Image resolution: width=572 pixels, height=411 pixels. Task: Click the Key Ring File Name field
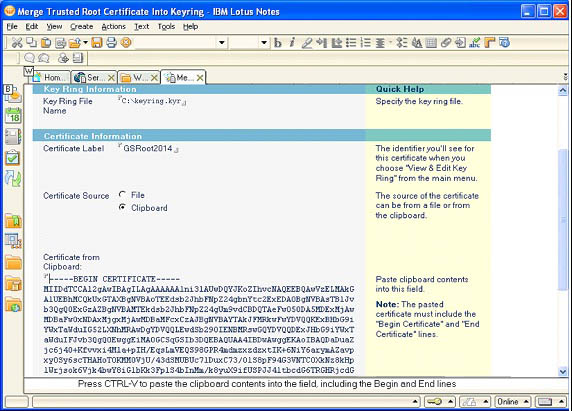(152, 101)
